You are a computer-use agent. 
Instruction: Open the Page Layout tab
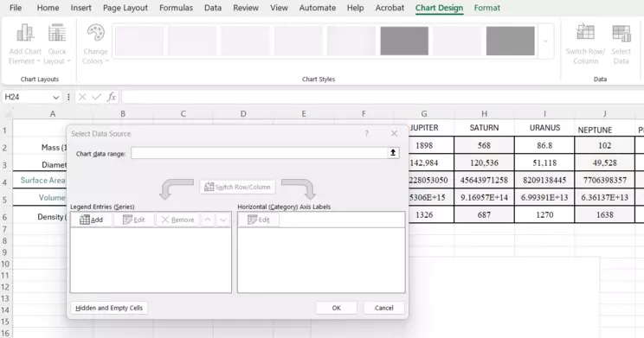coord(126,8)
